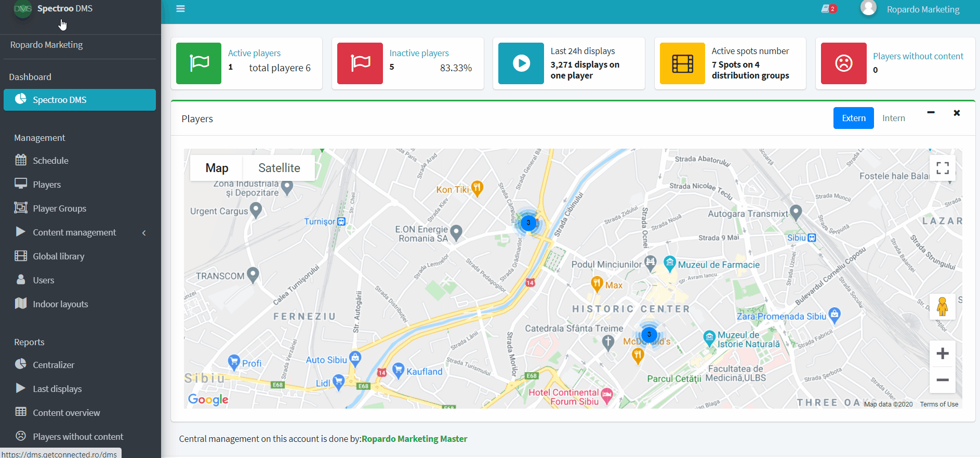The height and width of the screenshot is (458, 980).
Task: Click the map cluster marker near McDonald's
Action: point(649,335)
